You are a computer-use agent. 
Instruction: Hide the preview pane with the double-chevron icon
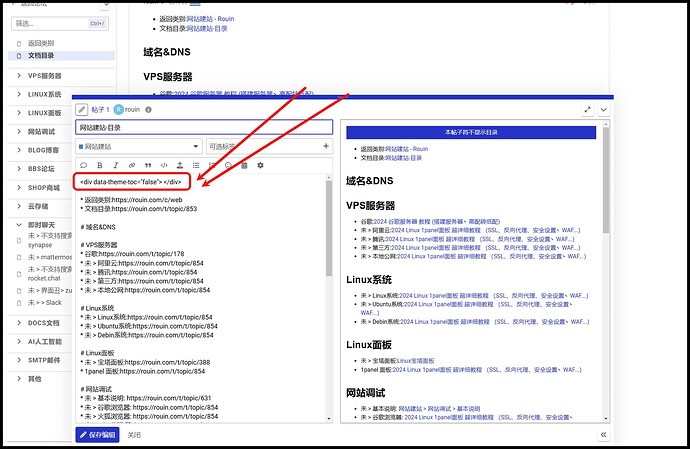604,434
